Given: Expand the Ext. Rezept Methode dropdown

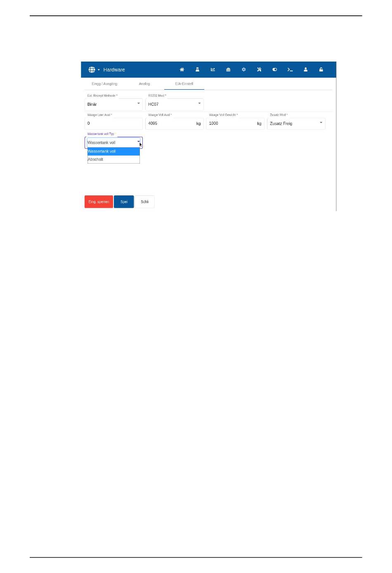Looking at the screenshot, I should 113,104.
